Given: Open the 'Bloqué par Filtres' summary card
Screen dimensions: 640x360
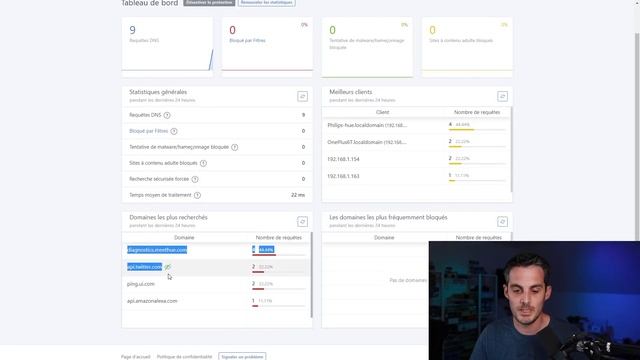Looking at the screenshot, I should [x=267, y=47].
